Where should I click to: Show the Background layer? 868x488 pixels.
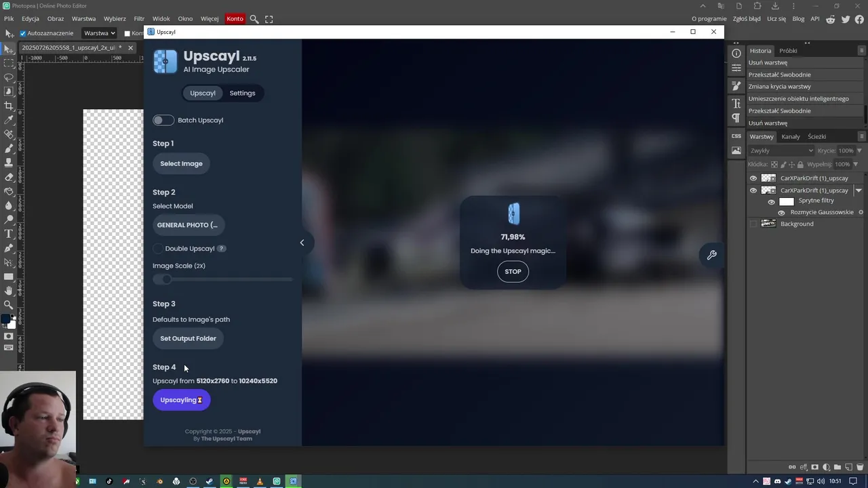(753, 224)
